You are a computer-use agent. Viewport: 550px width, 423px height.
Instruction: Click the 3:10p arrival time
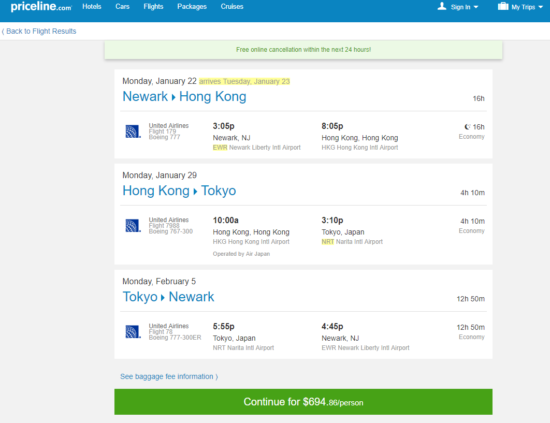pos(332,220)
